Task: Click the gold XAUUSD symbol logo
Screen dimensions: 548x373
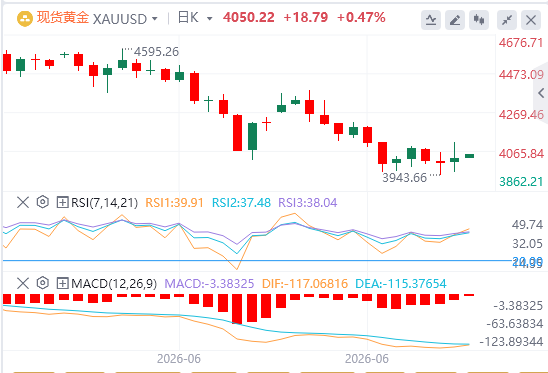Action: [25, 19]
